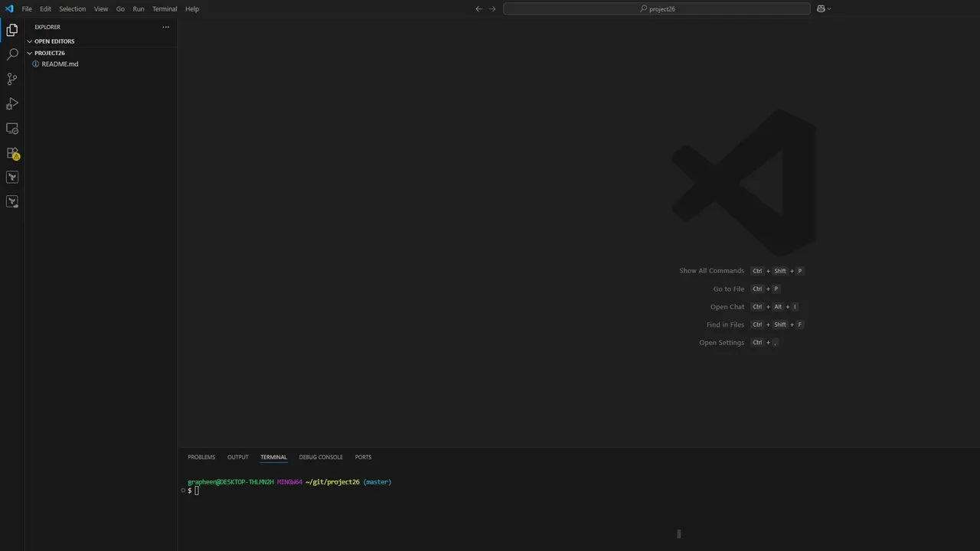Image resolution: width=980 pixels, height=551 pixels.
Task: Click the Show All Commands label
Action: pos(711,271)
